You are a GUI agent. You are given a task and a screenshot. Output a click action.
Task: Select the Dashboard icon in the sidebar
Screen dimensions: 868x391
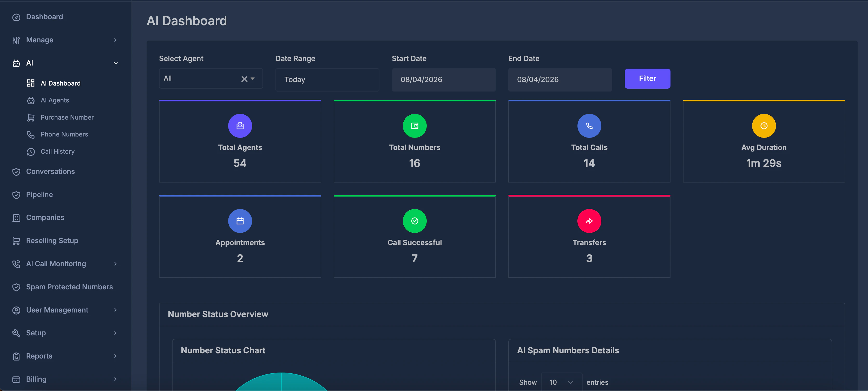[x=17, y=17]
